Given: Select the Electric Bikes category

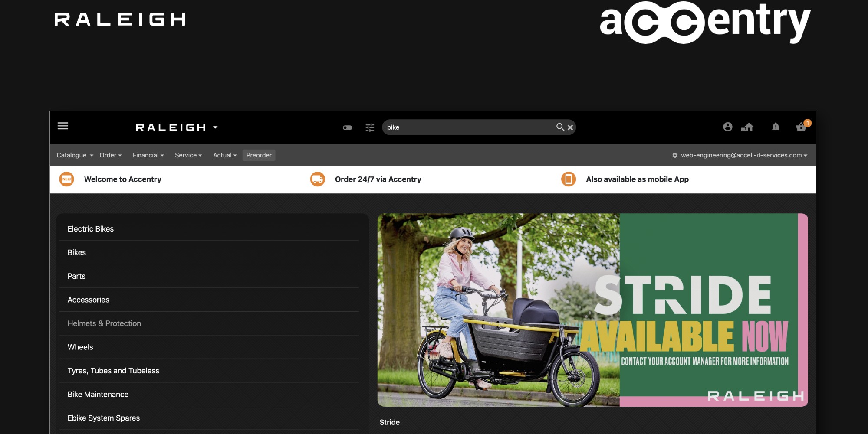Looking at the screenshot, I should [x=91, y=229].
